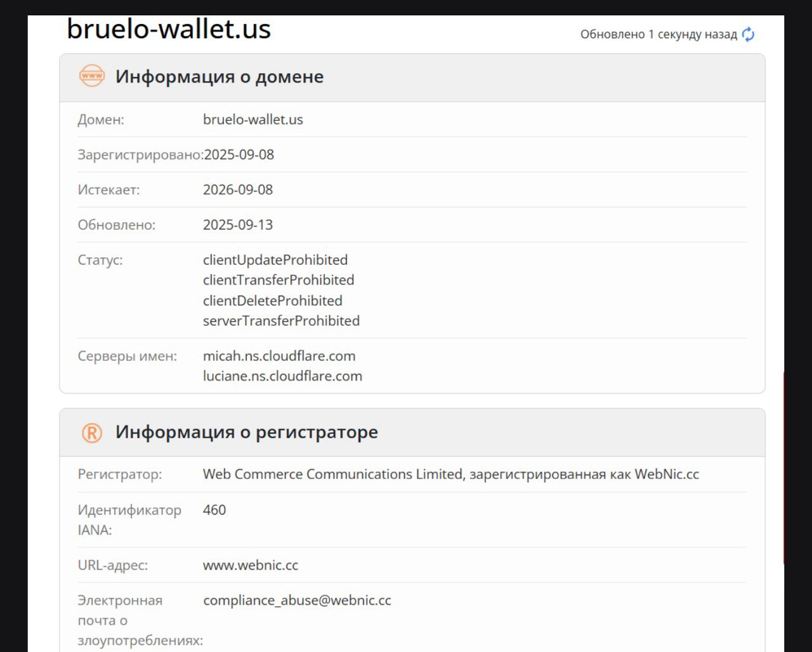
Task: Click the clientDeleteProhibited status
Action: (272, 300)
